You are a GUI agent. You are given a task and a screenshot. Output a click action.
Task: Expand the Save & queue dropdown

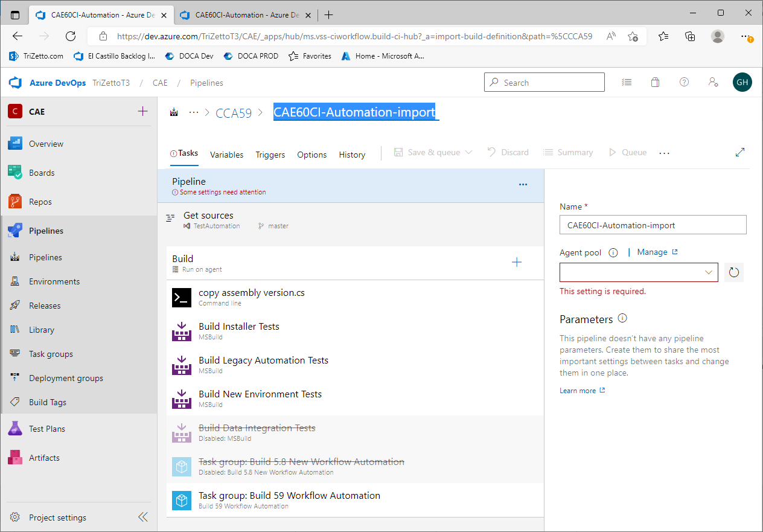(468, 152)
